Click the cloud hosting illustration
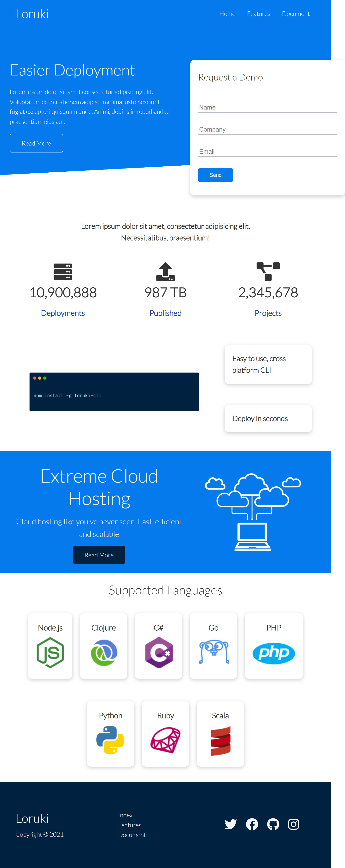Image resolution: width=345 pixels, height=868 pixels. [x=253, y=512]
